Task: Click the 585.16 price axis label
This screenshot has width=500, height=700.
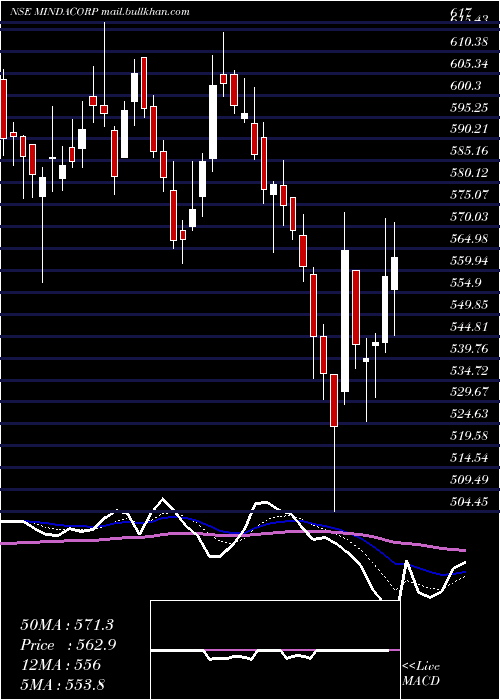Action: [x=468, y=151]
